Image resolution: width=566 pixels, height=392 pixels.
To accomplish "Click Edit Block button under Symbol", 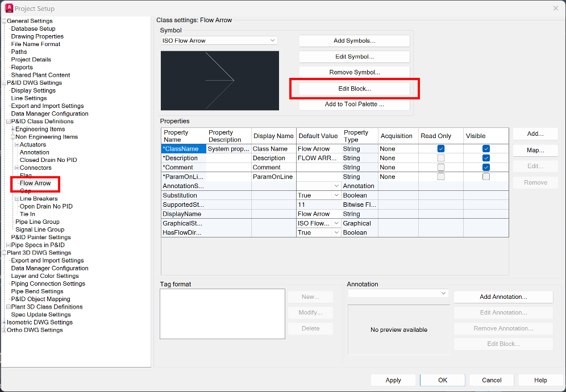I will (x=355, y=89).
